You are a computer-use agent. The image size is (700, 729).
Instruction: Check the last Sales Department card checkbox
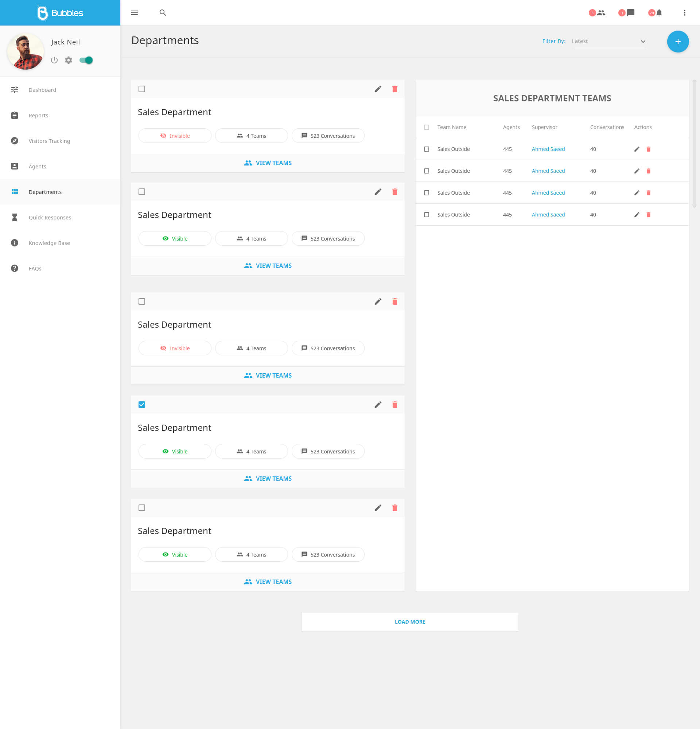(x=142, y=508)
